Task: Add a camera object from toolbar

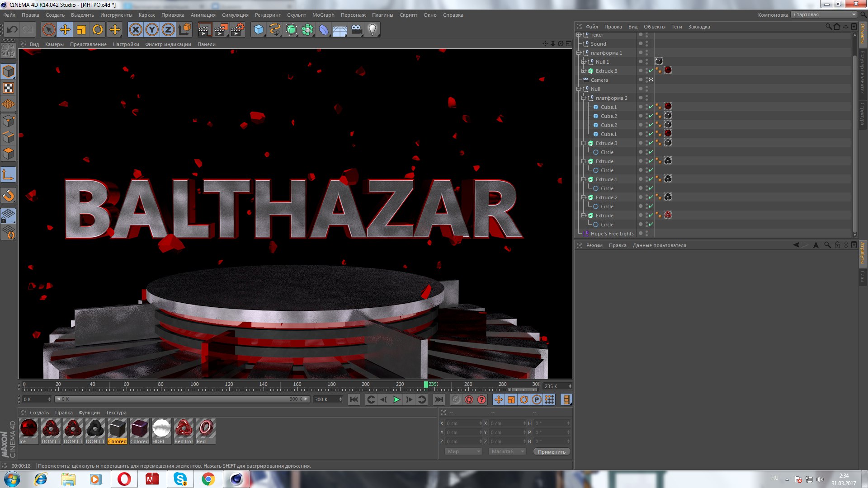Action: 356,30
